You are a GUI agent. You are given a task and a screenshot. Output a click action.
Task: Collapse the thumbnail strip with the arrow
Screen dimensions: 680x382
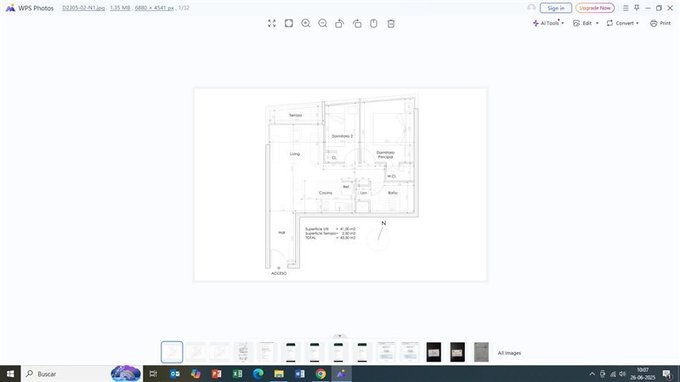tap(340, 336)
